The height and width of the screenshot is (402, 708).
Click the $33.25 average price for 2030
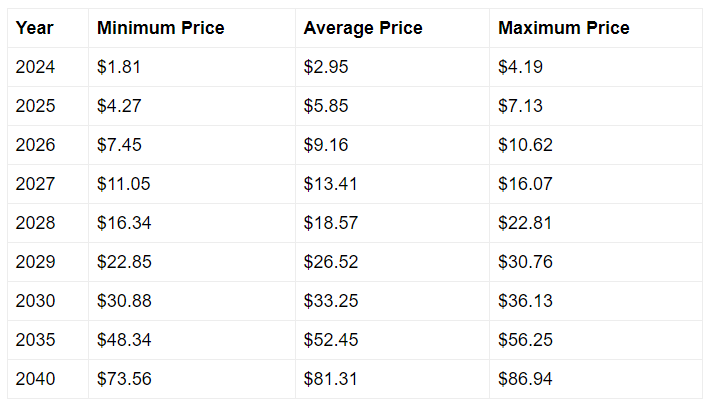[x=392, y=301]
